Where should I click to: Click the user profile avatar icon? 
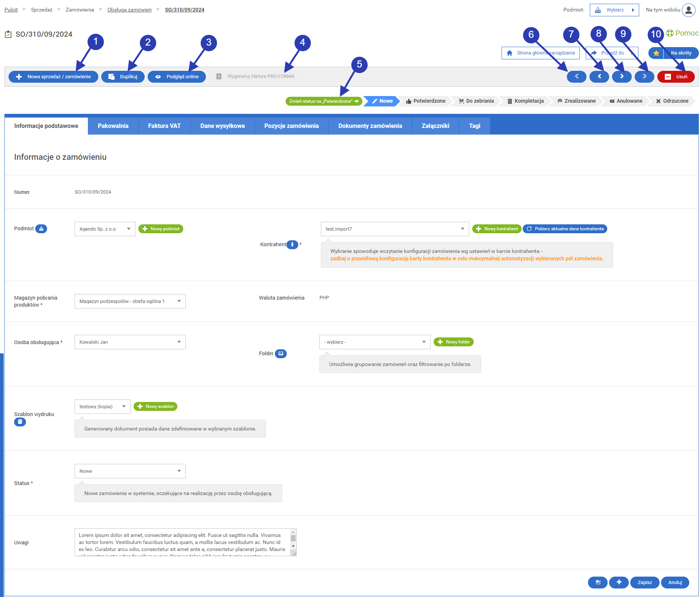pos(689,10)
